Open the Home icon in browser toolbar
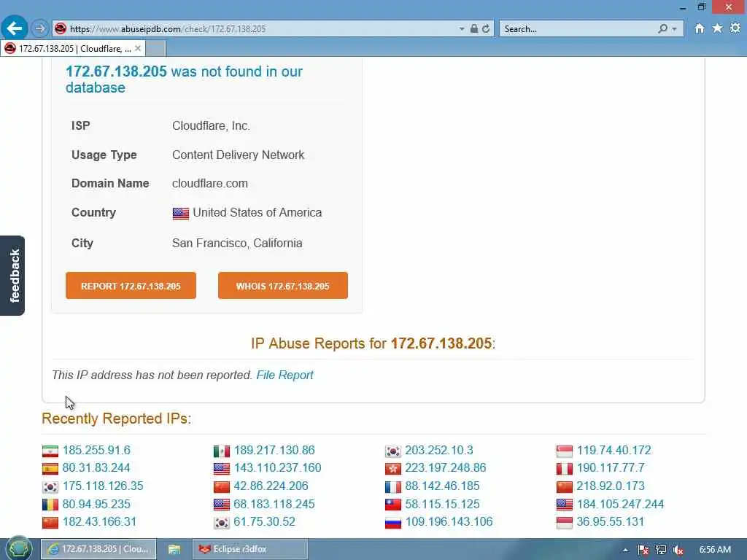 click(x=699, y=28)
